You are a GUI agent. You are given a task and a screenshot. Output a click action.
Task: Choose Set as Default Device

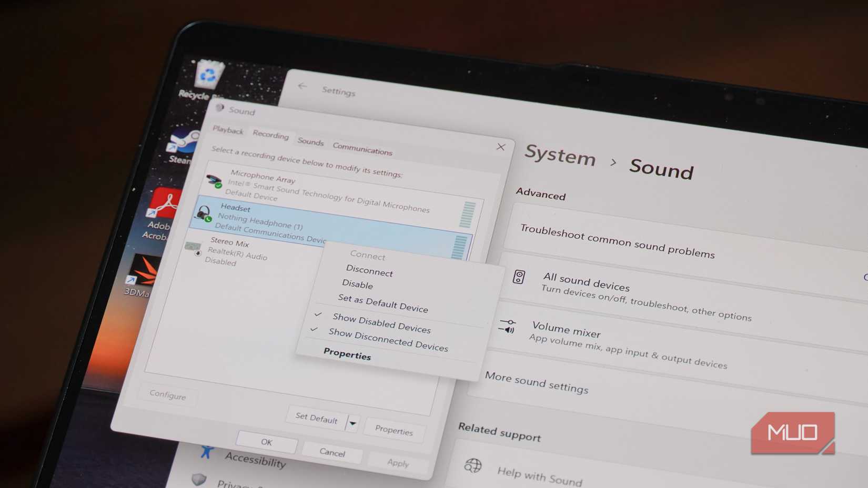coord(383,304)
